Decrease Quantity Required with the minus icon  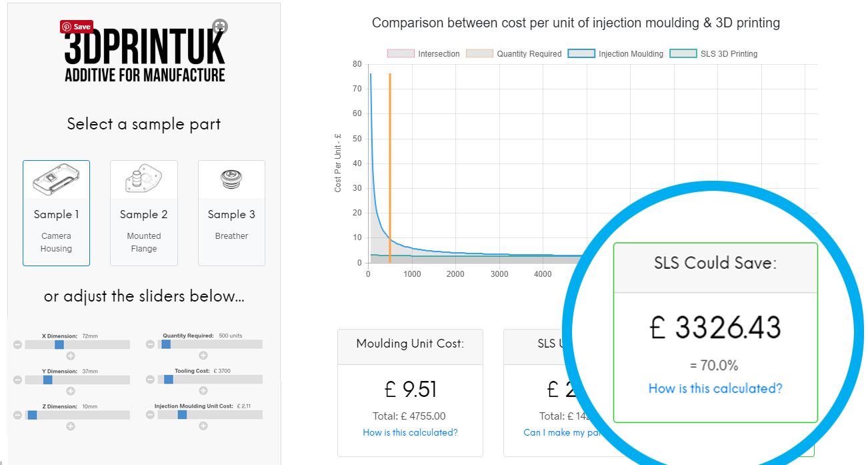coord(150,344)
